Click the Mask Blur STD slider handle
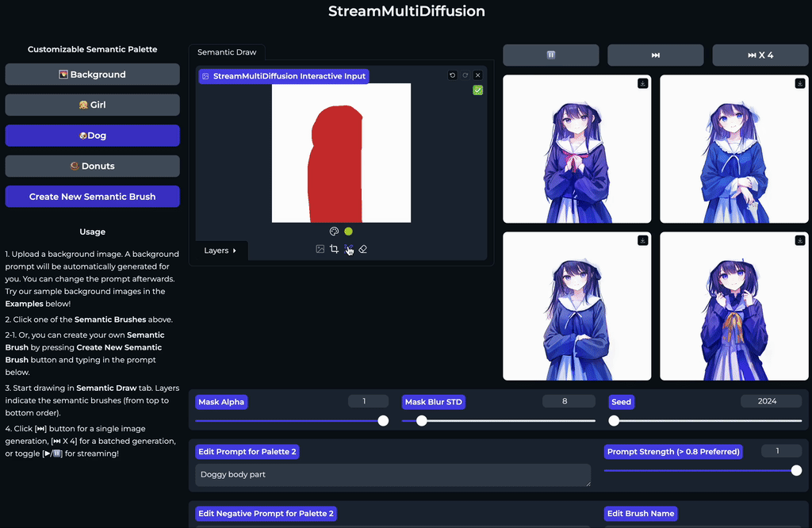Image resolution: width=812 pixels, height=528 pixels. tap(422, 421)
